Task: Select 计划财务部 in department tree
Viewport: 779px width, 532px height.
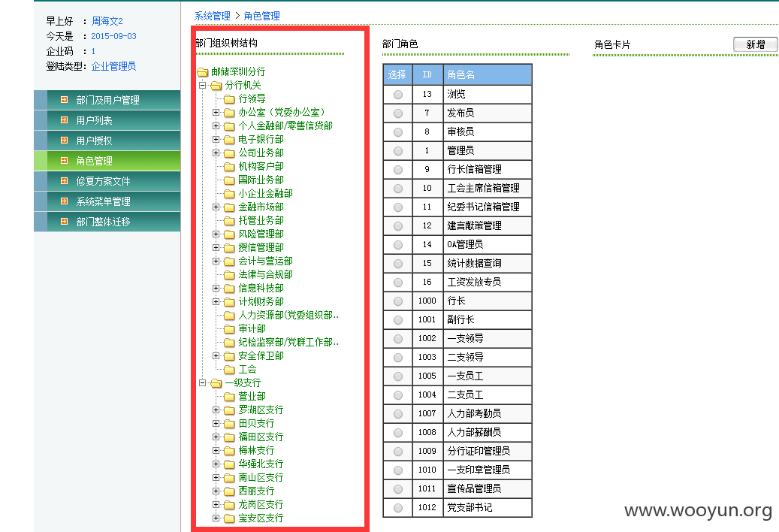Action: 261,301
